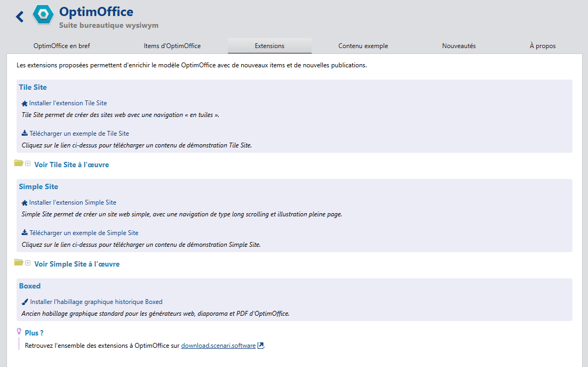Click the folder icon beside Voir Tile Site

pos(19,163)
